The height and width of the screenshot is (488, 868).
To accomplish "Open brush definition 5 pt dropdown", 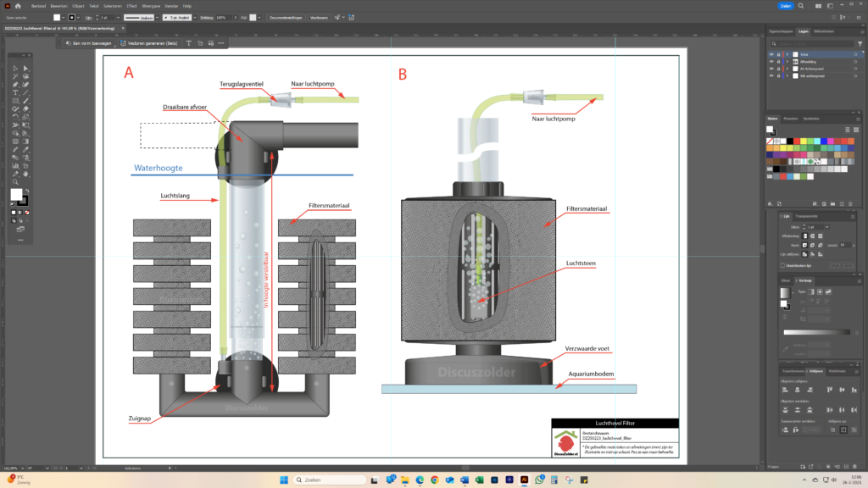I will (x=194, y=18).
